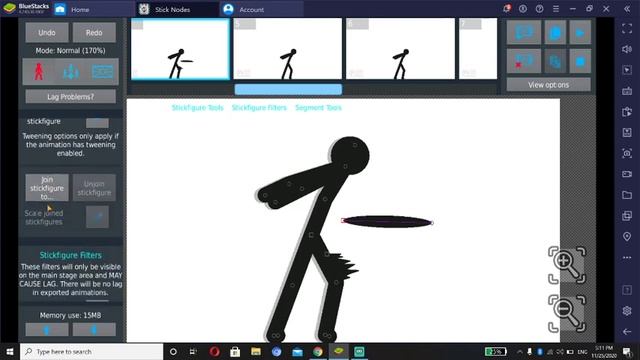
Task: Click BlueStacks back arrow in sidebar
Action: pyautogui.click(x=627, y=332)
